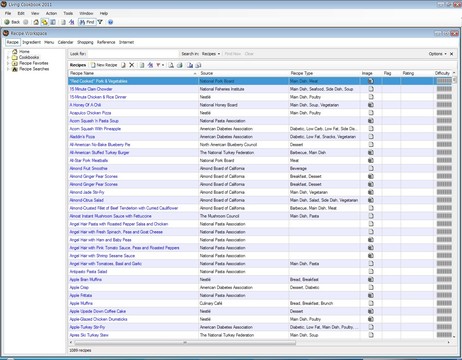The width and height of the screenshot is (462, 360).
Task: Click the printer icon in recipes toolbar
Action: point(180,65)
